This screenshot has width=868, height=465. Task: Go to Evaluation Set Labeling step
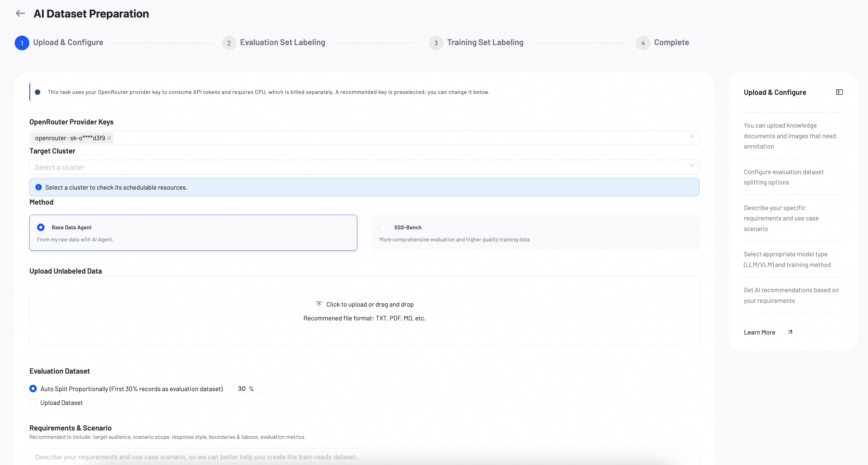(x=282, y=43)
